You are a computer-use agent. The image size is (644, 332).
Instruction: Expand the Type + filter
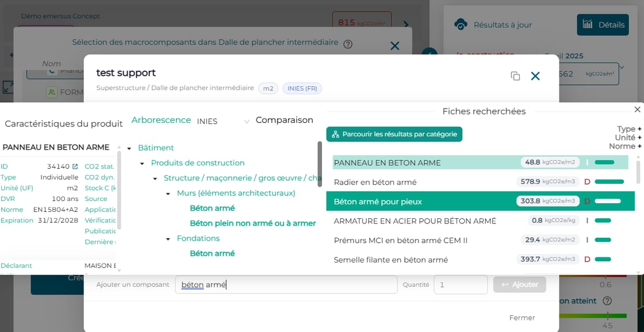(x=629, y=129)
